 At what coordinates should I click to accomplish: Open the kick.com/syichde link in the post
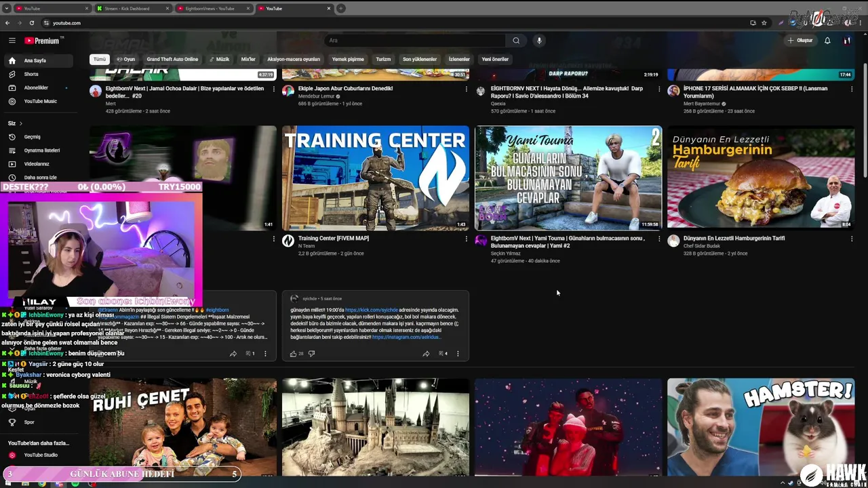372,310
